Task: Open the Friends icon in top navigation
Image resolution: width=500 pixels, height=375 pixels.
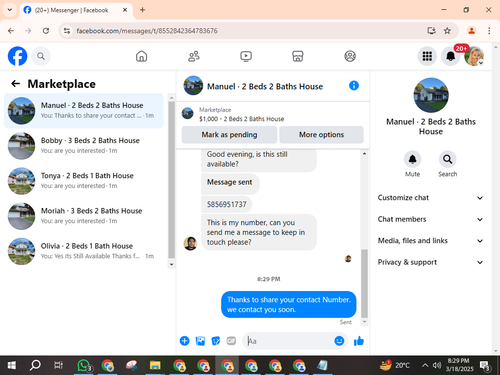Action: pos(194,56)
